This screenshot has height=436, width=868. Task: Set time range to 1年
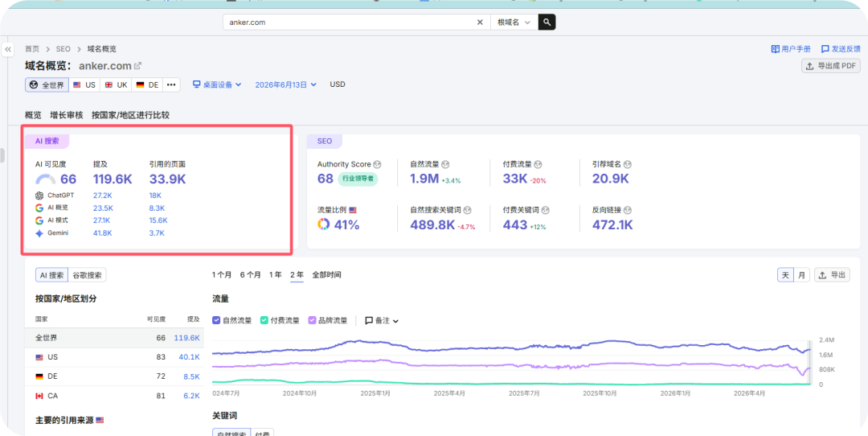pos(275,275)
